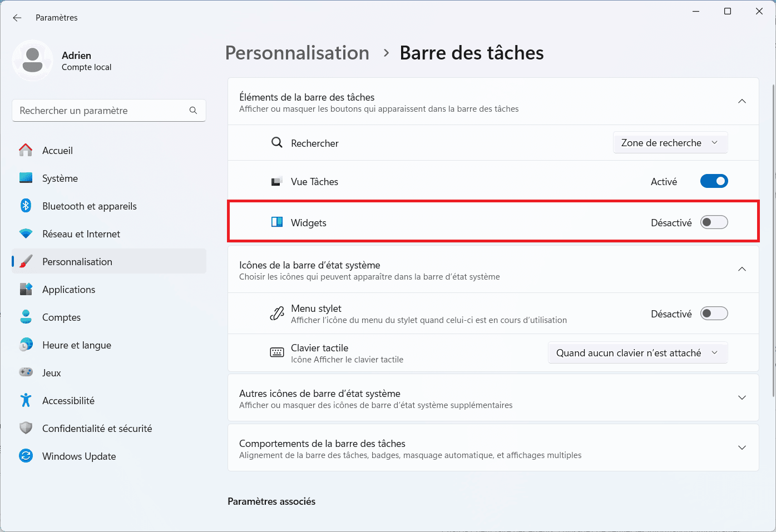Click the Activé label beside Vue Tâches

(664, 181)
